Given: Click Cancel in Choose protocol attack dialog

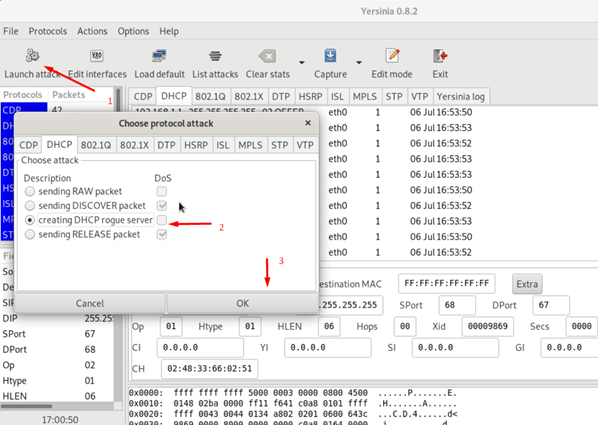Looking at the screenshot, I should tap(90, 303).
